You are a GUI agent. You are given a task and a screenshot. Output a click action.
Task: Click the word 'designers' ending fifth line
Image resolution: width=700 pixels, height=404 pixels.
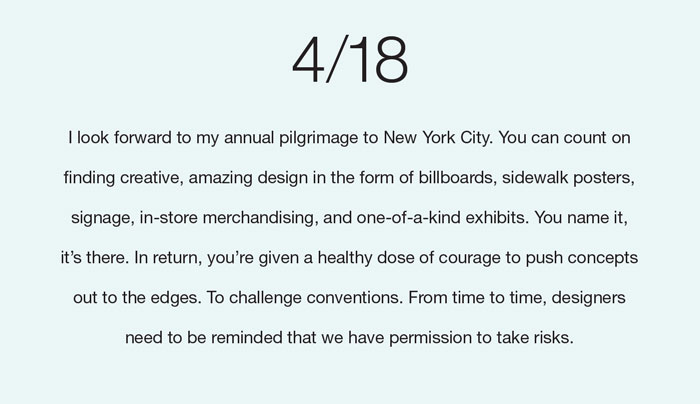[588, 298]
